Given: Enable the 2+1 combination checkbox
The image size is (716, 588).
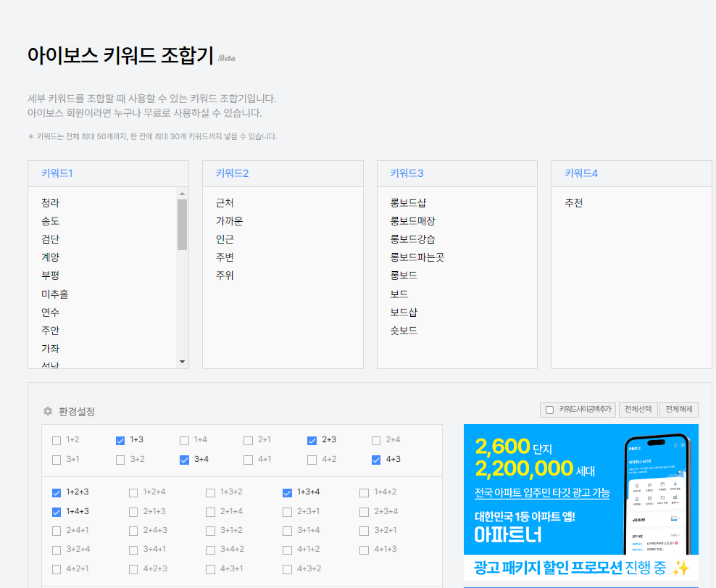Looking at the screenshot, I should click(x=249, y=440).
